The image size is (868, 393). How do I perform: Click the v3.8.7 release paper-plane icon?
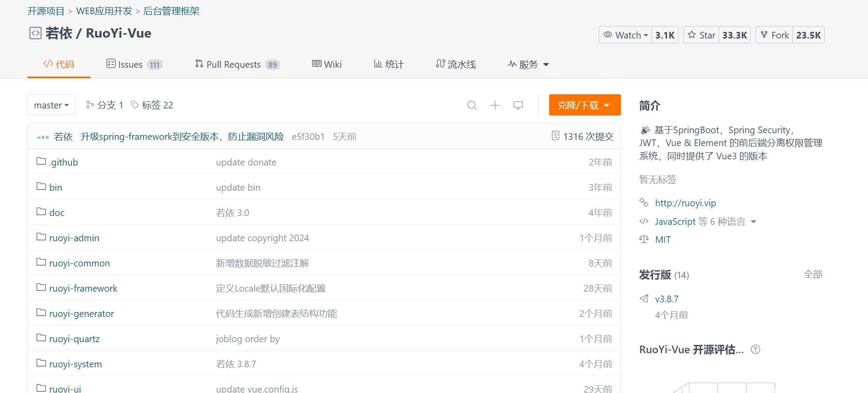[644, 299]
